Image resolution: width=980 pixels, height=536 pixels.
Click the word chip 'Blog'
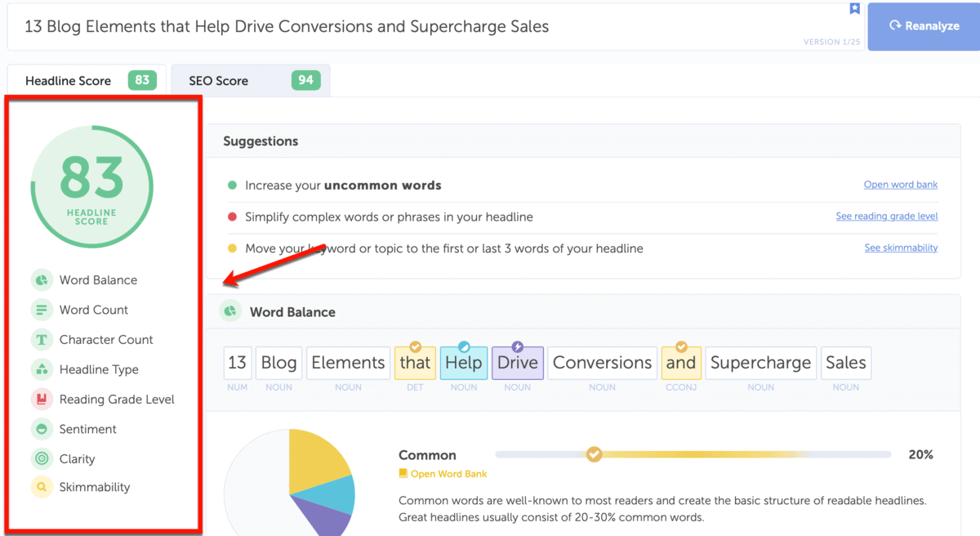278,363
